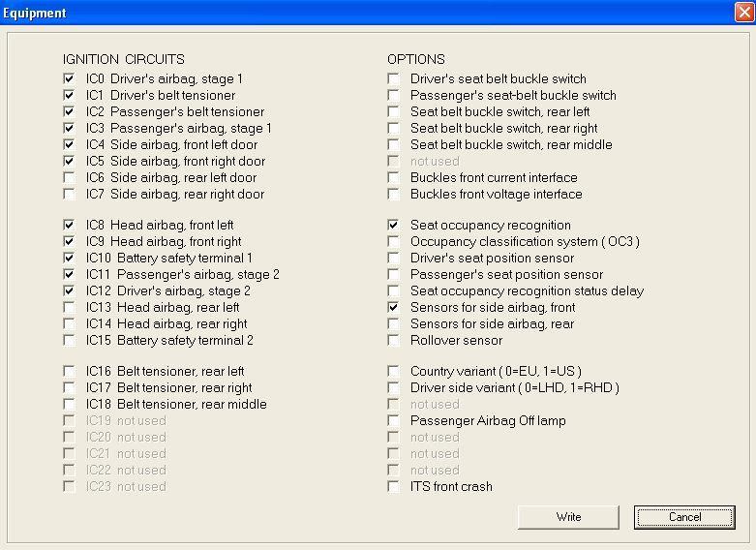Check IC15 Battery safety terminal 2
Viewport: 756px width, 550px height.
pyautogui.click(x=69, y=340)
